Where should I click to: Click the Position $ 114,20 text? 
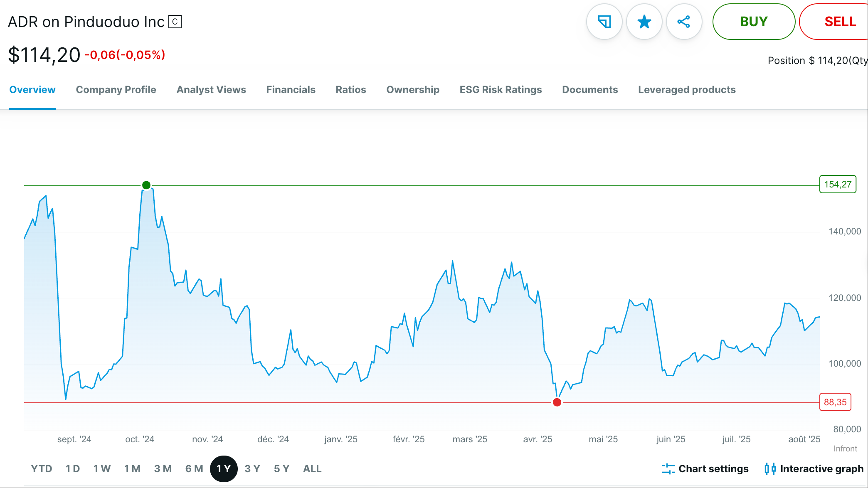[817, 61]
